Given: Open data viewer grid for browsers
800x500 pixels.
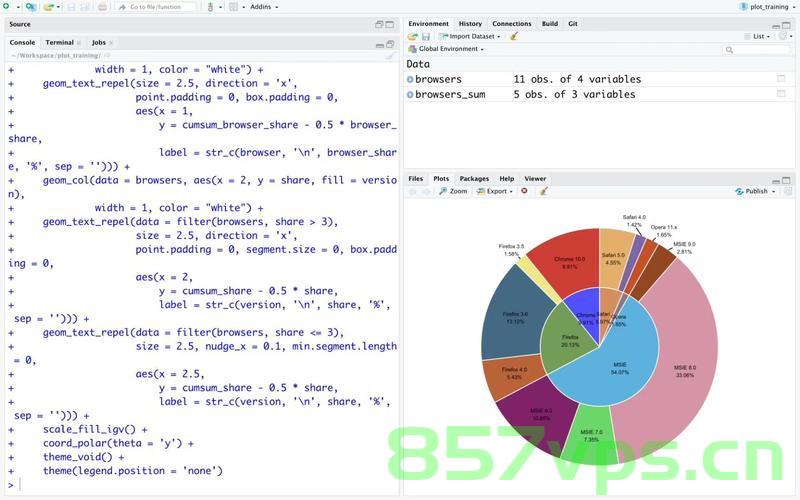Looking at the screenshot, I should click(x=781, y=79).
